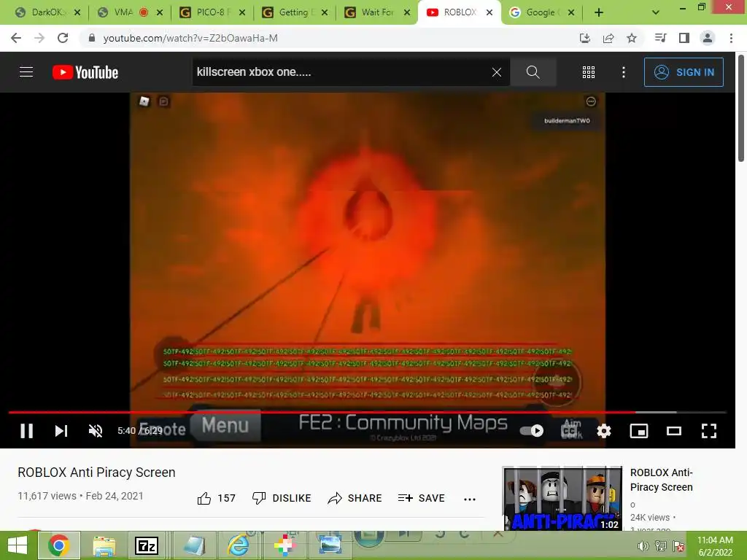This screenshot has width=747, height=560.
Task: Open Chrome side panel
Action: coord(684,38)
